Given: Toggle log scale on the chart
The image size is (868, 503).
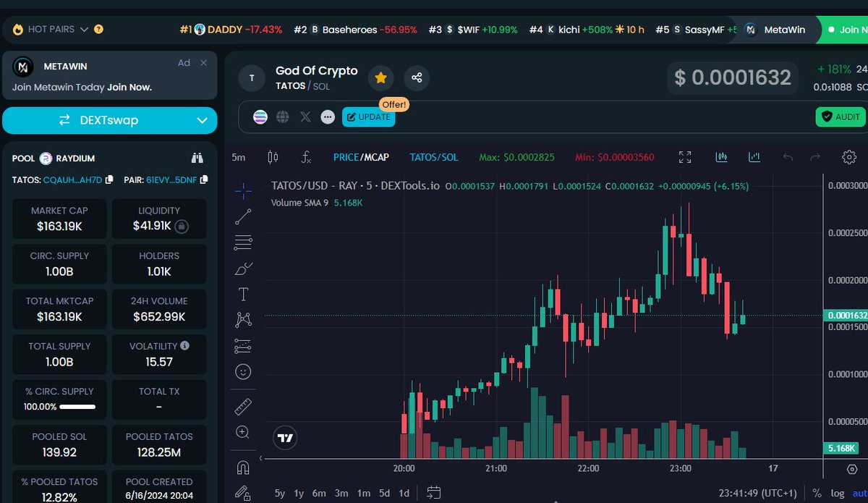Looking at the screenshot, I should (x=838, y=493).
